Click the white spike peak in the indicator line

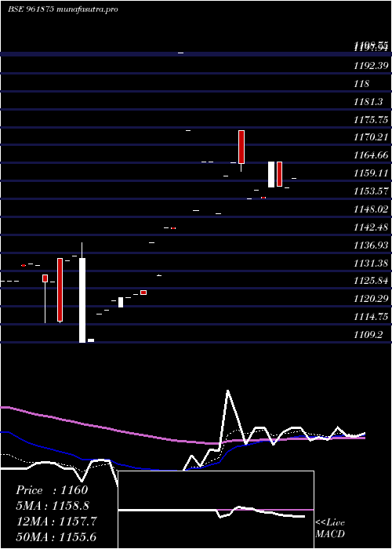point(228,391)
